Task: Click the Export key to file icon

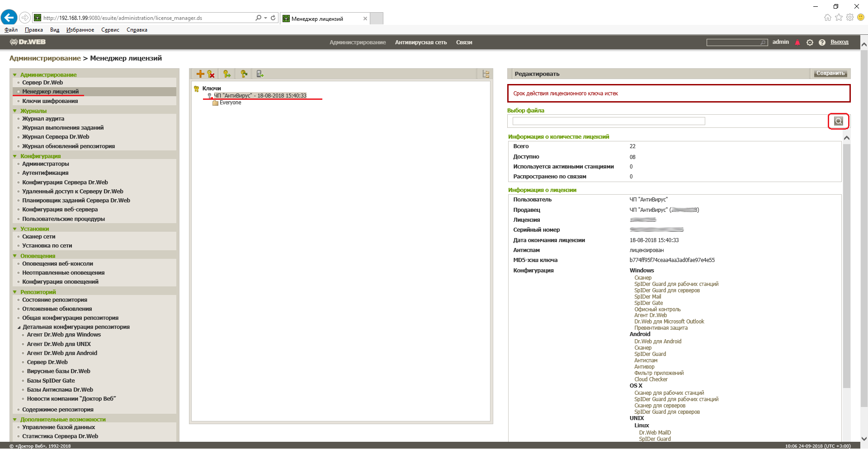Action: 260,74
